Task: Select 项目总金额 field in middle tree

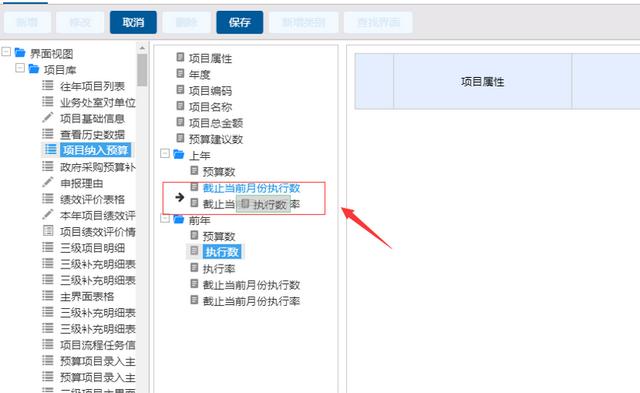Action: tap(216, 123)
